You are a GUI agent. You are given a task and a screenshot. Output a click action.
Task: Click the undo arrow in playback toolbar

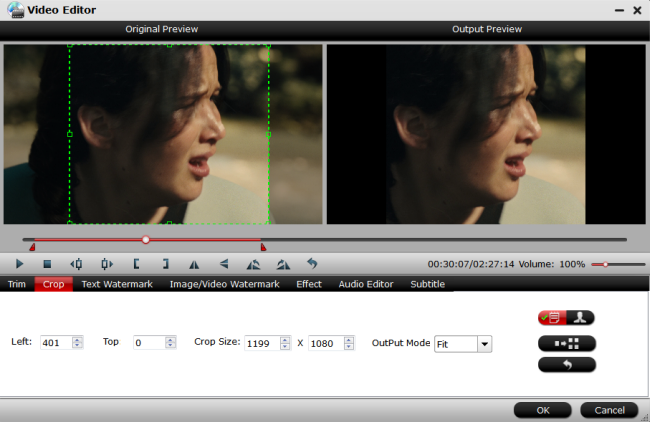point(312,264)
